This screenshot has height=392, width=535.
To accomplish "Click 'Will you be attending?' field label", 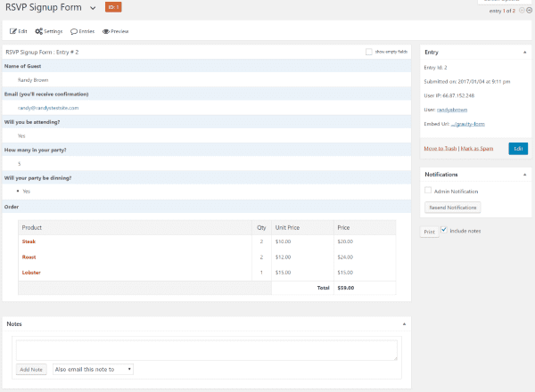I will (32, 122).
